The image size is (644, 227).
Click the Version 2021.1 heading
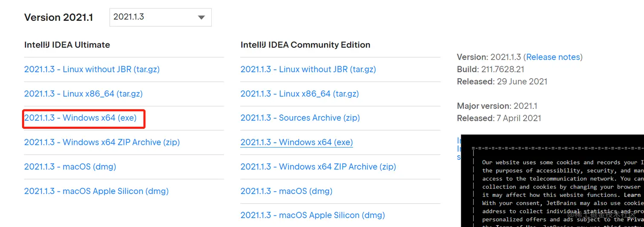[x=59, y=17]
